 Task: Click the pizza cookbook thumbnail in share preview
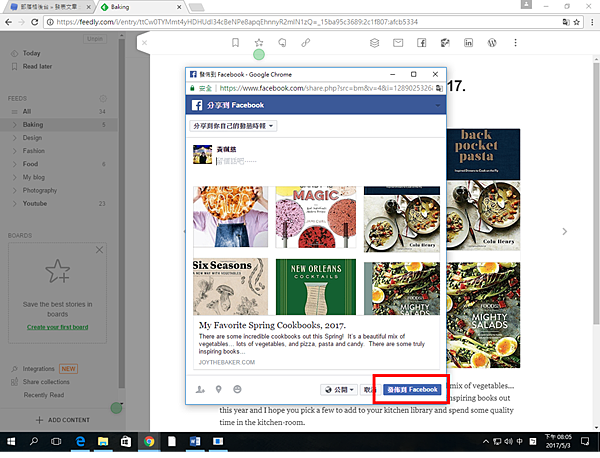[x=231, y=217]
